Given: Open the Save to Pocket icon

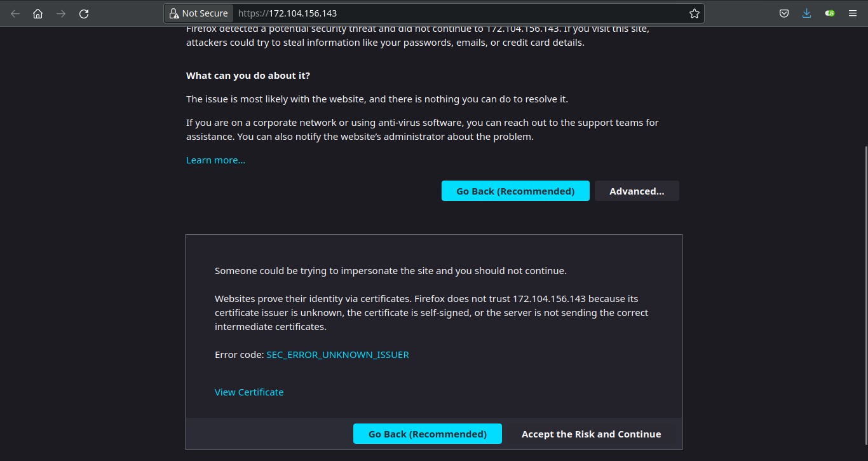Looking at the screenshot, I should [784, 13].
